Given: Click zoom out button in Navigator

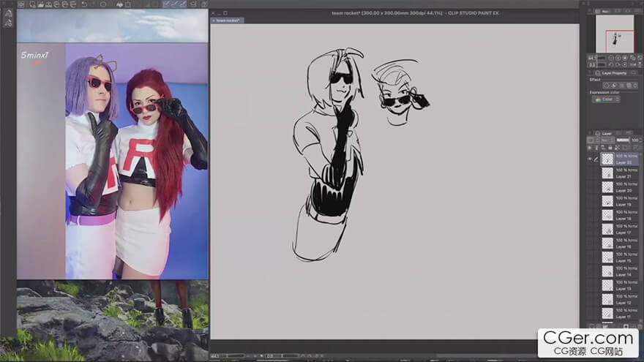Looking at the screenshot, I should (611, 58).
